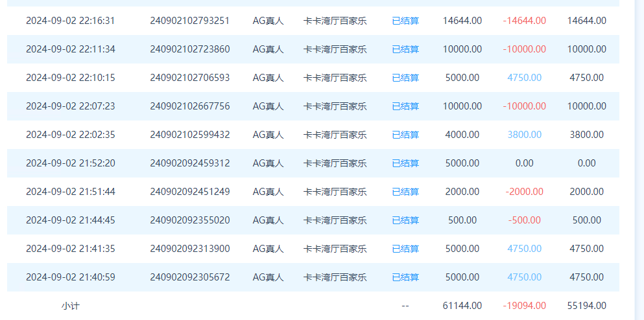The width and height of the screenshot is (644, 320).
Task: Click 卡卡湾厅百家乐 in the 21:40:59 row
Action: point(335,277)
